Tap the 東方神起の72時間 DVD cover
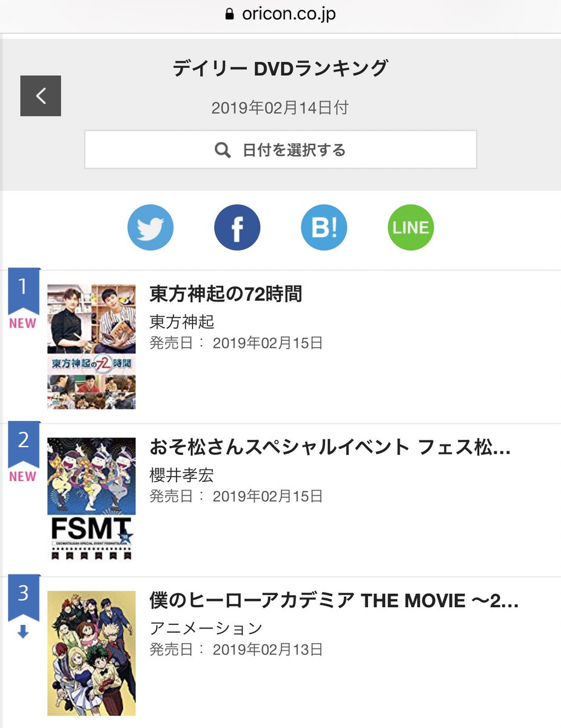This screenshot has height=728, width=561. pyautogui.click(x=92, y=346)
